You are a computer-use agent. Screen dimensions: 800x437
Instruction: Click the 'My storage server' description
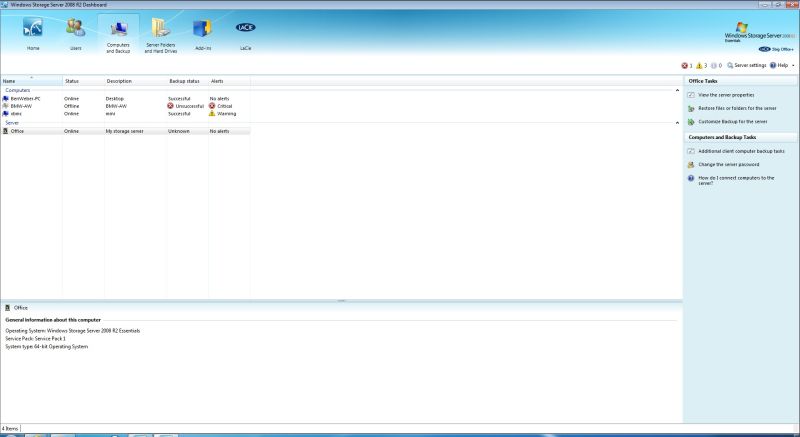coord(124,131)
